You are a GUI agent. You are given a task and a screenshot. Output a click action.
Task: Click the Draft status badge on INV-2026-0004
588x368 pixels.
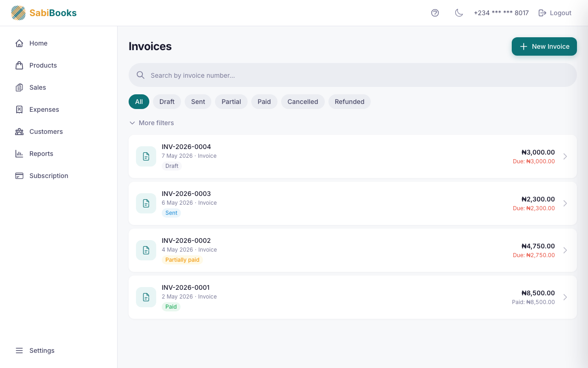click(172, 166)
